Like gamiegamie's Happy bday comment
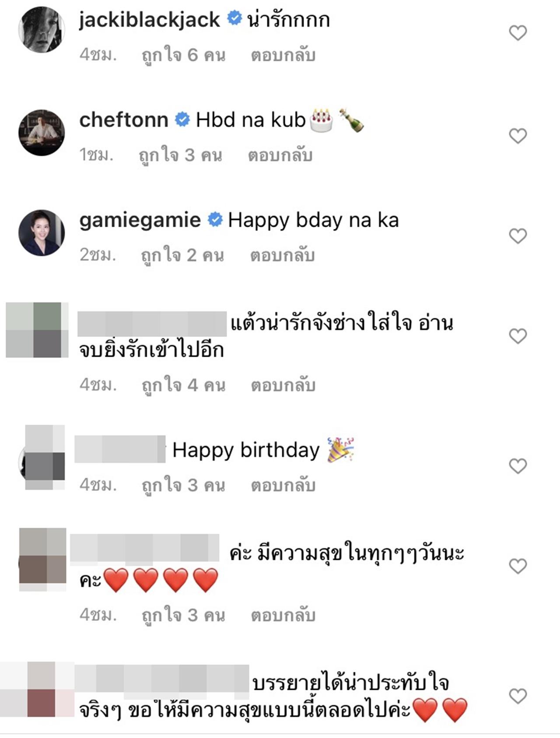The height and width of the screenshot is (738, 560). [518, 236]
